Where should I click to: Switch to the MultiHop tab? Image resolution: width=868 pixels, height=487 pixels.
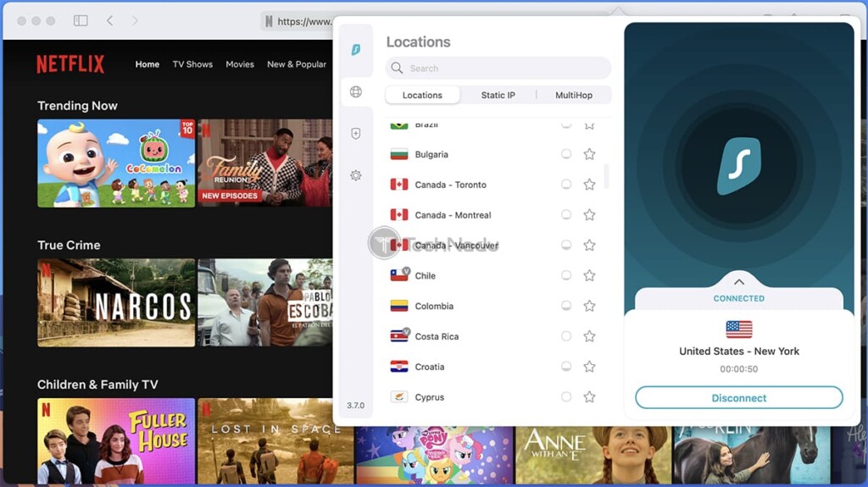click(x=574, y=95)
